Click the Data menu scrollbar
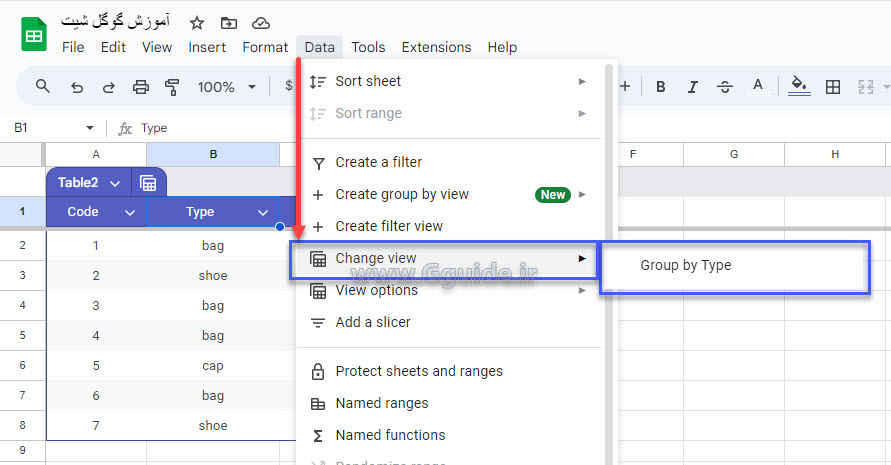 coord(609,264)
